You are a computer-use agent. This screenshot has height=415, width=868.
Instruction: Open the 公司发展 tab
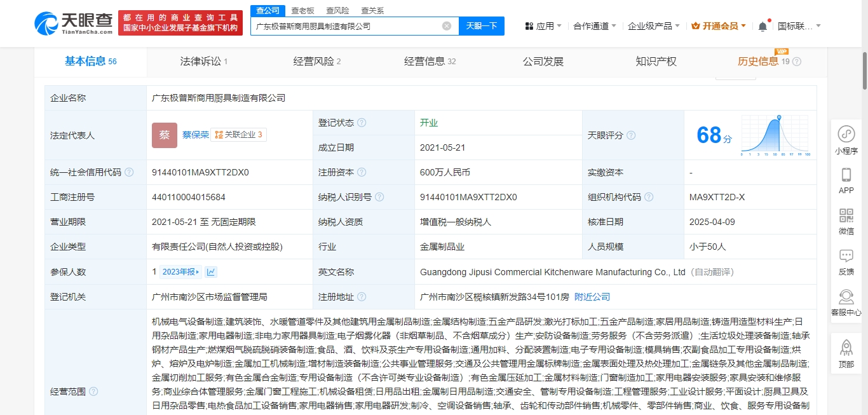[x=543, y=62]
